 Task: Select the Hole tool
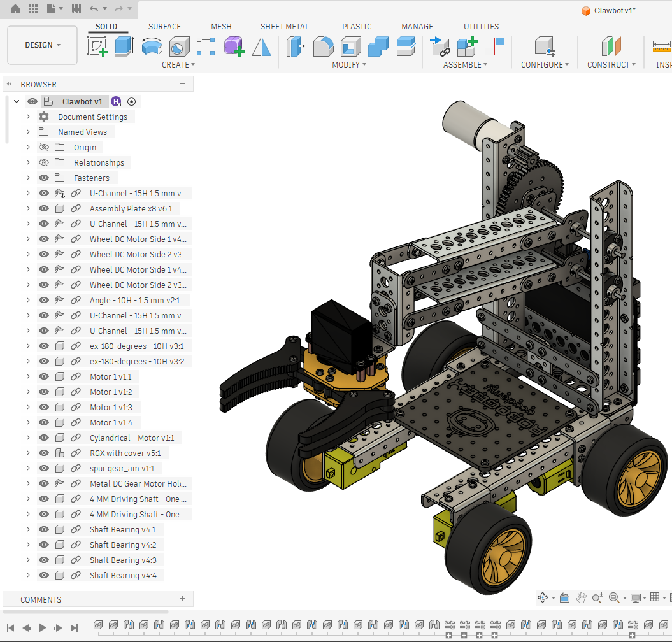click(179, 46)
